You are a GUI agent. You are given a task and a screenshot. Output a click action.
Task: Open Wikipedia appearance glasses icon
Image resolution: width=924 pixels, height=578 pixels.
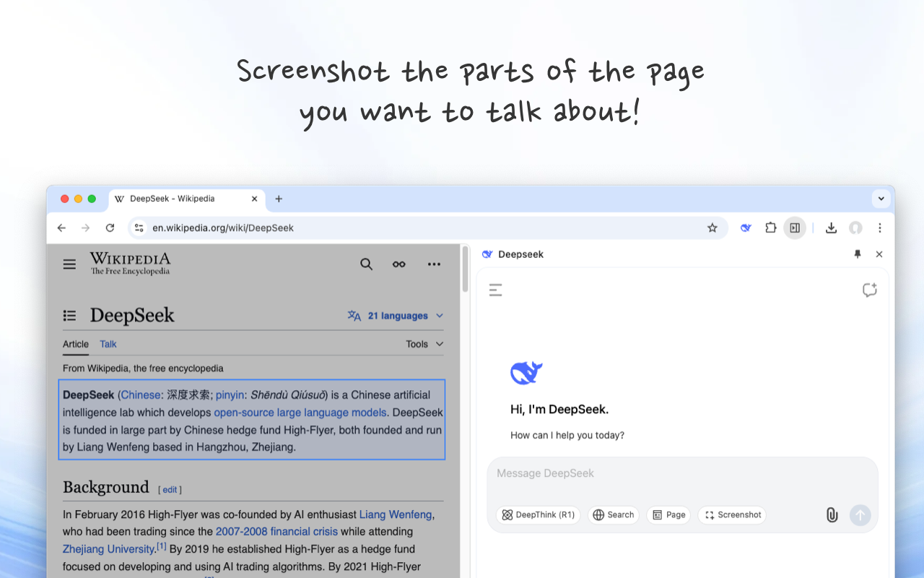coord(399,264)
